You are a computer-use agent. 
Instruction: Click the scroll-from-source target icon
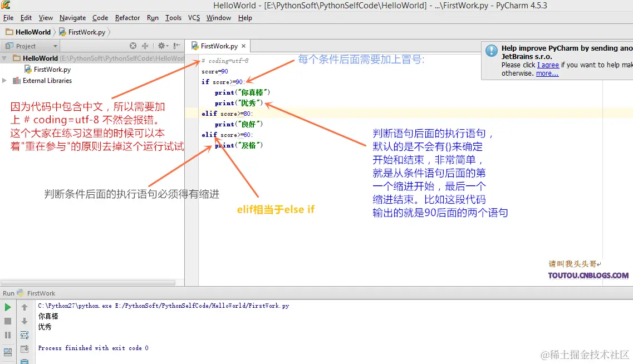(133, 46)
